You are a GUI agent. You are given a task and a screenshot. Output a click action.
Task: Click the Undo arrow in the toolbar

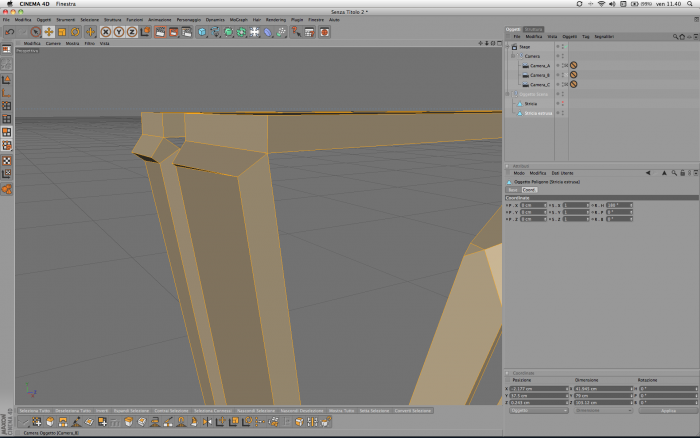tap(9, 32)
